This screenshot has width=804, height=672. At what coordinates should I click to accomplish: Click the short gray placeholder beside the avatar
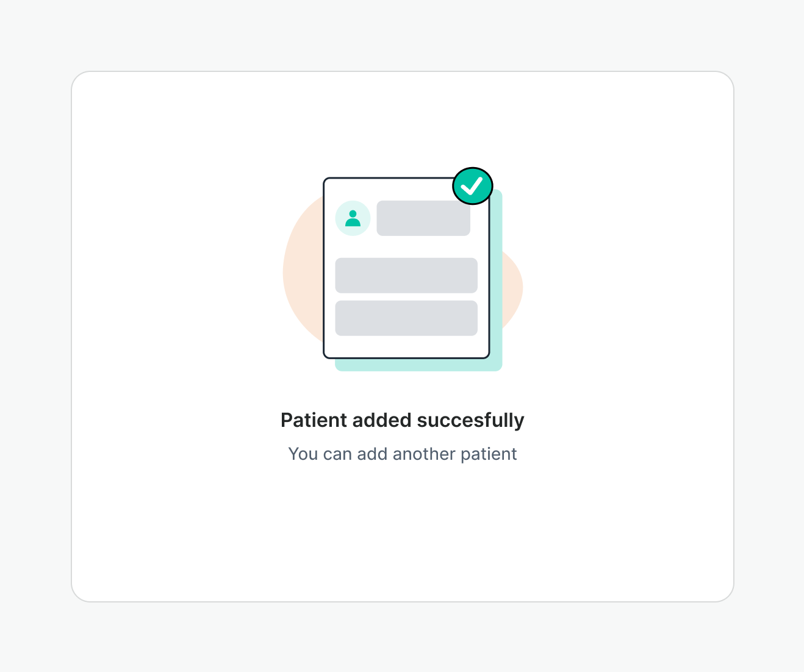pos(423,218)
